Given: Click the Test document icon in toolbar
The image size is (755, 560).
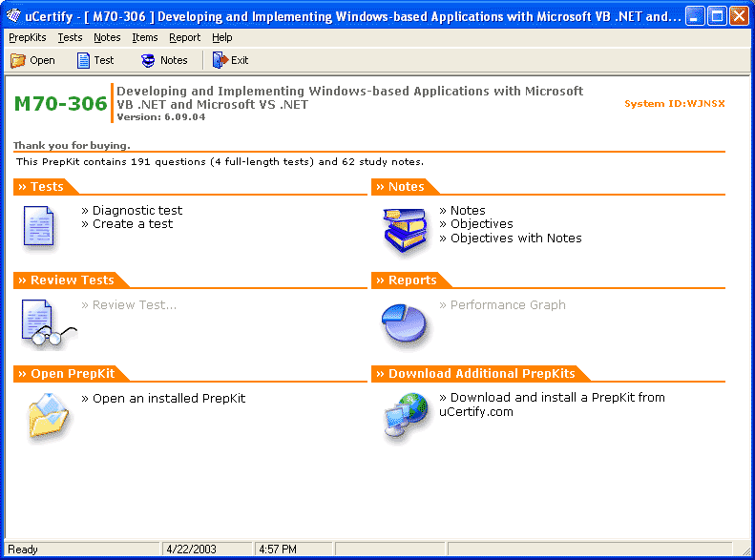Looking at the screenshot, I should [83, 60].
